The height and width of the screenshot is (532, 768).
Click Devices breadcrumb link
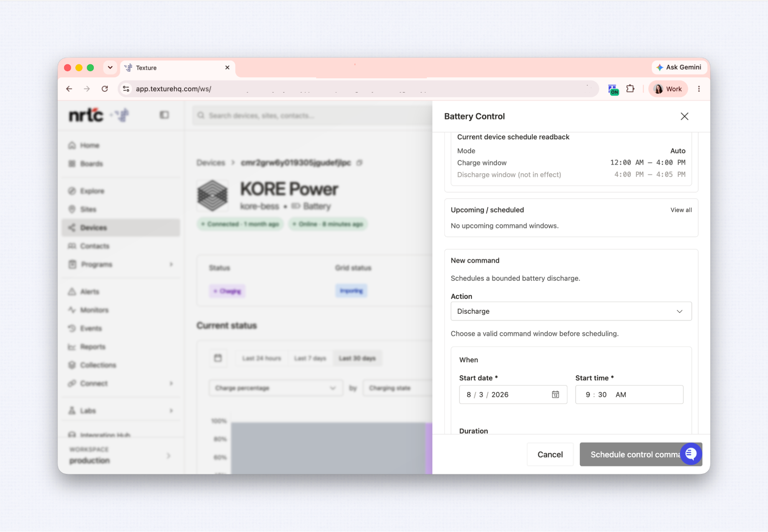[211, 163]
